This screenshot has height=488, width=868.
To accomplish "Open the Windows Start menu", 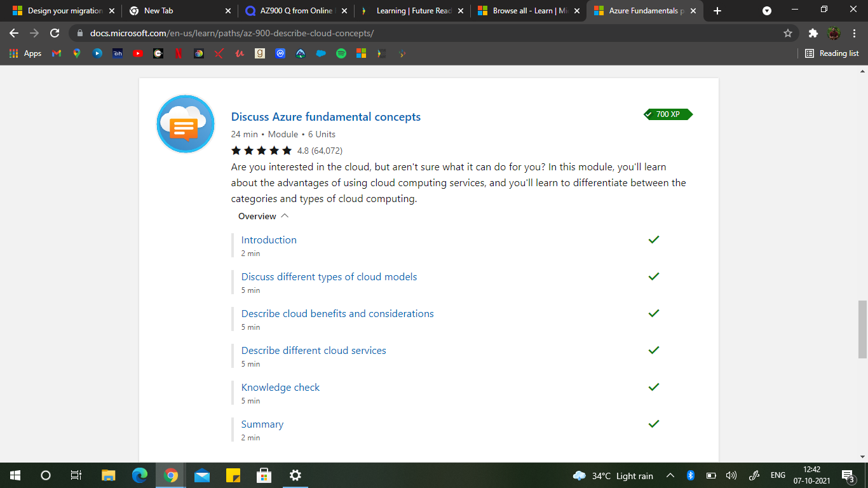I will (x=15, y=475).
